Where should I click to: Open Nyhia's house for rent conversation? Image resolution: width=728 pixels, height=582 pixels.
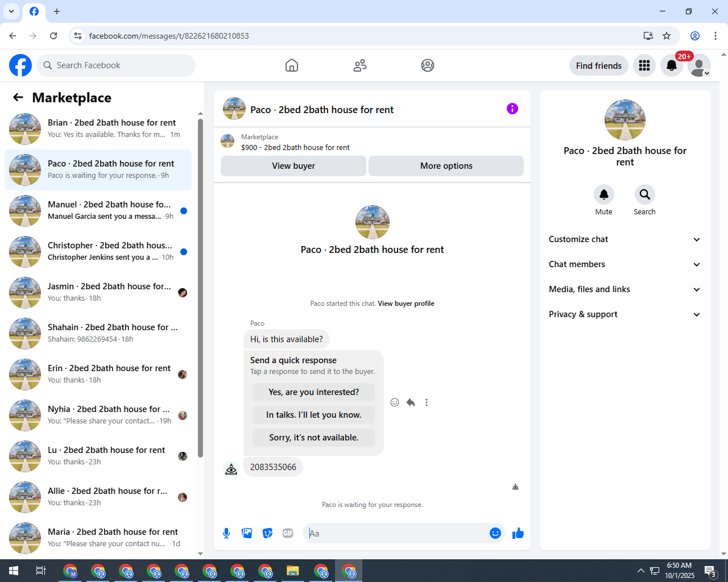98,415
